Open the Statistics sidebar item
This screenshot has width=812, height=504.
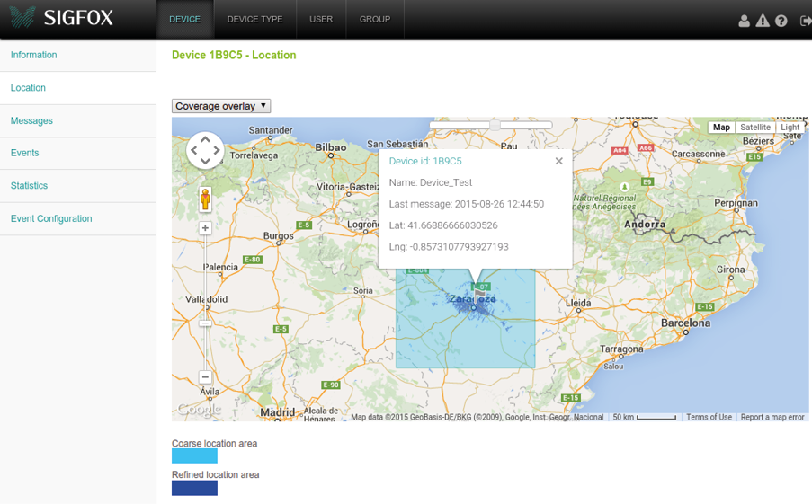pyautogui.click(x=77, y=186)
